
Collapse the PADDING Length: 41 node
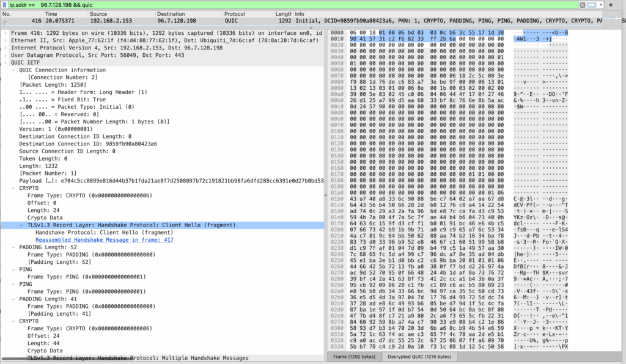[13, 299]
